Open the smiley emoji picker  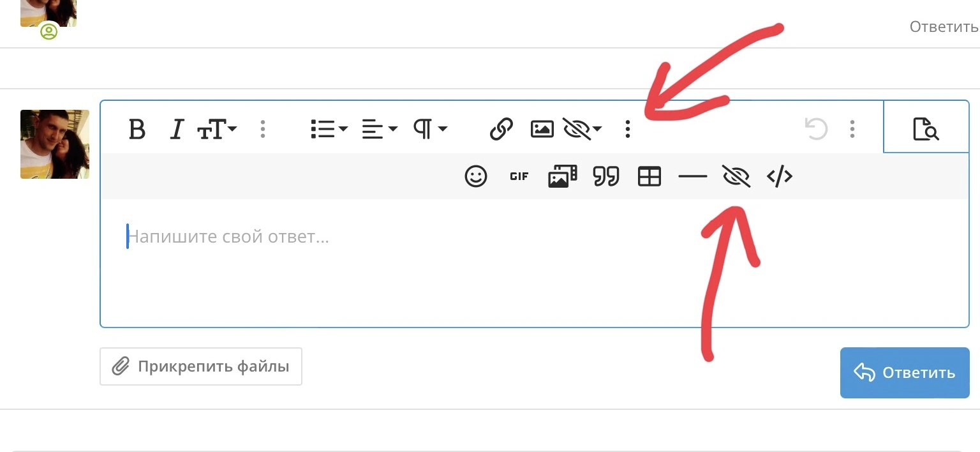coord(476,176)
